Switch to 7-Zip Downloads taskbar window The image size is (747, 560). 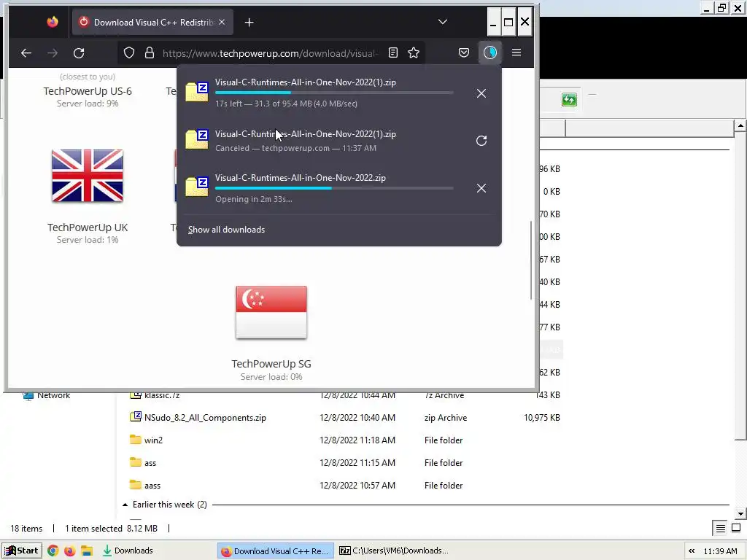(x=393, y=551)
